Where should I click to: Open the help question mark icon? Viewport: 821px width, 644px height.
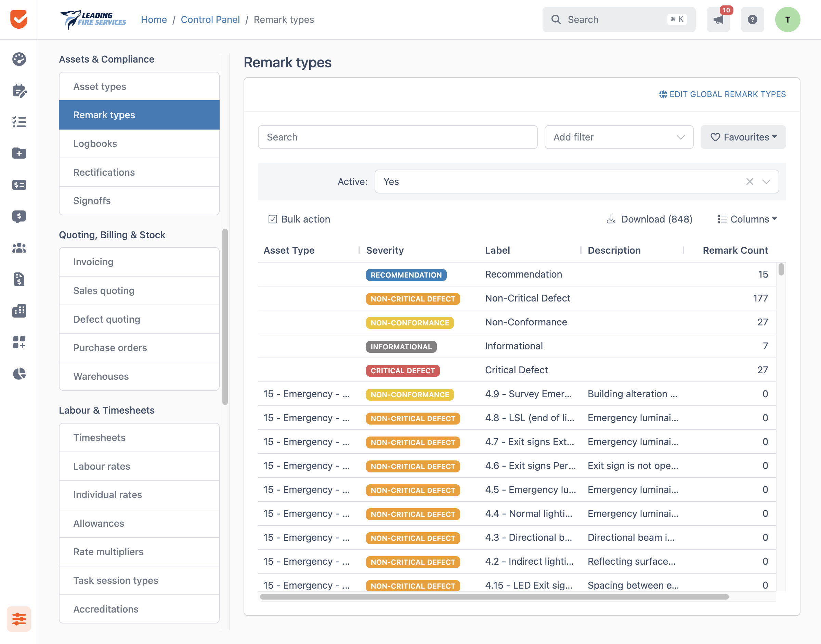pos(752,19)
